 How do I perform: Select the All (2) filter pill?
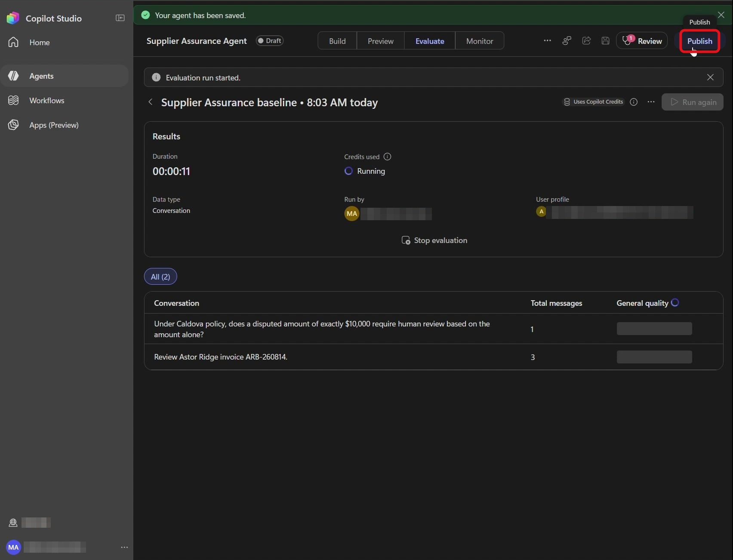160,277
